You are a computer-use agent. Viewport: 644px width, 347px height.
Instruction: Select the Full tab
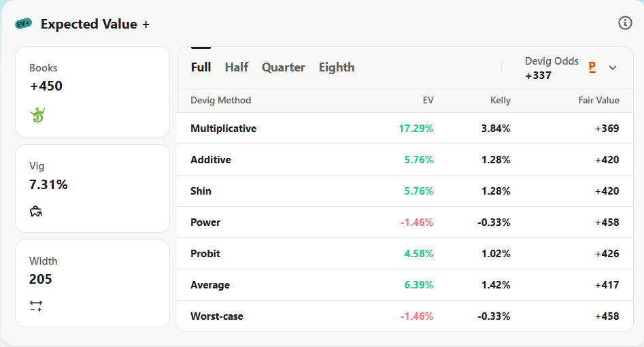(x=201, y=67)
